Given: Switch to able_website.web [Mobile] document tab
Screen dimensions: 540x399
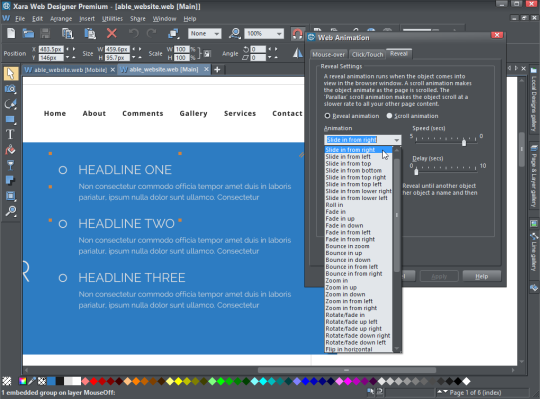Looking at the screenshot, I should tap(70, 70).
